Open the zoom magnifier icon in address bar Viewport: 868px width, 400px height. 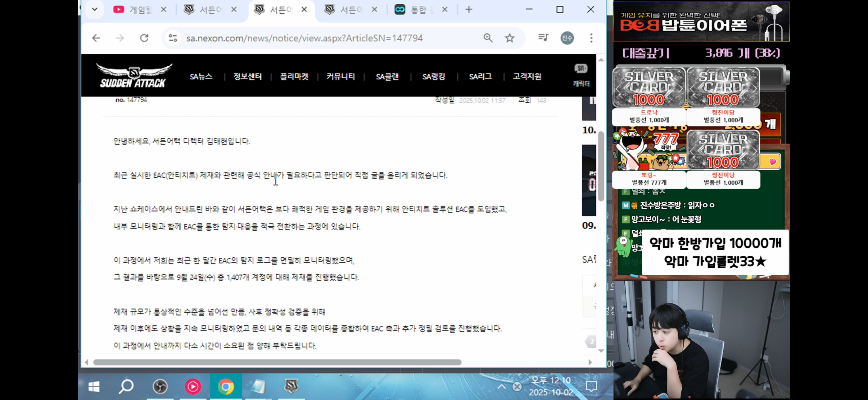point(488,38)
